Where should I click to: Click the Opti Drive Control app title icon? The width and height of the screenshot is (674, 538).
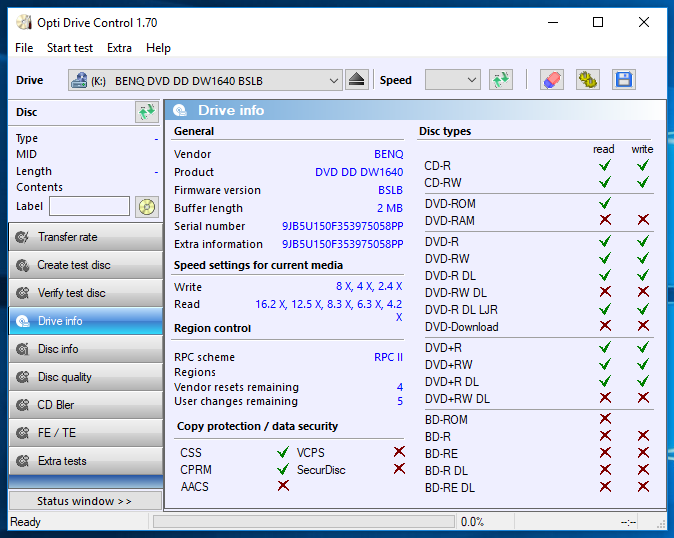coord(24,22)
